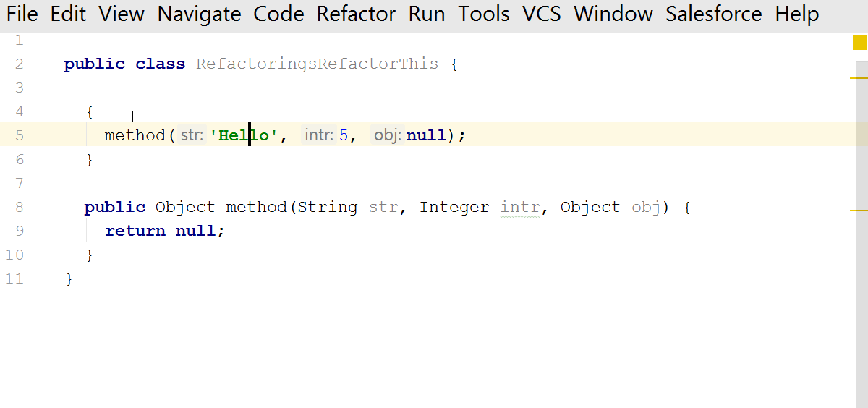The width and height of the screenshot is (868, 408).
Task: Click the "intr:" parameter name hint
Action: point(318,135)
